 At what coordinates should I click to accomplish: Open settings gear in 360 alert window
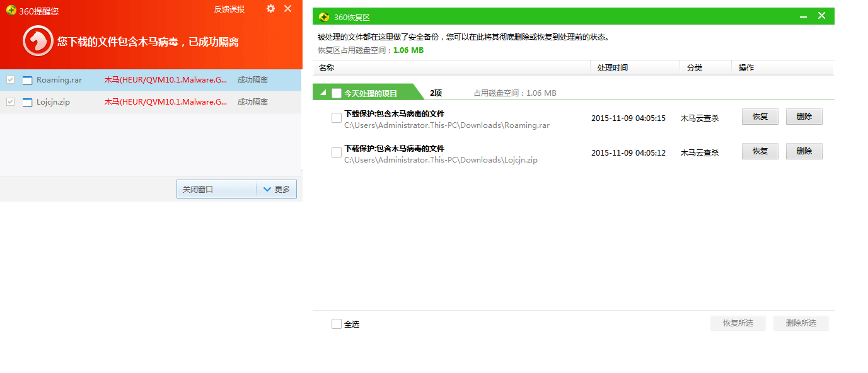pos(270,9)
